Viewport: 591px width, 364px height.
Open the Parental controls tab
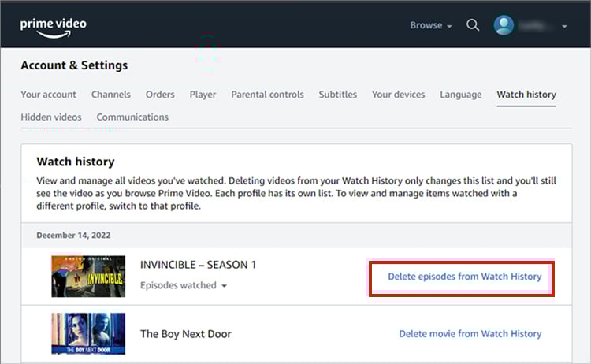[x=268, y=95]
